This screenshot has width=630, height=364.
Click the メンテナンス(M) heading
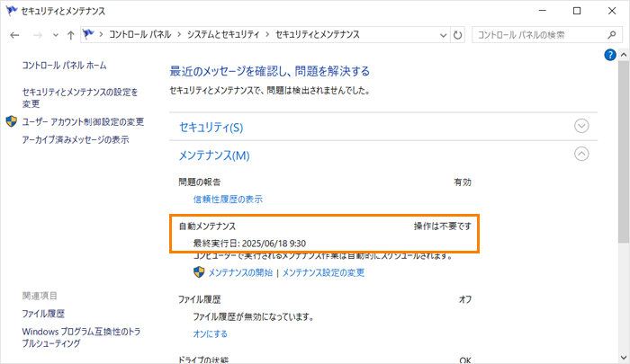[x=214, y=155]
